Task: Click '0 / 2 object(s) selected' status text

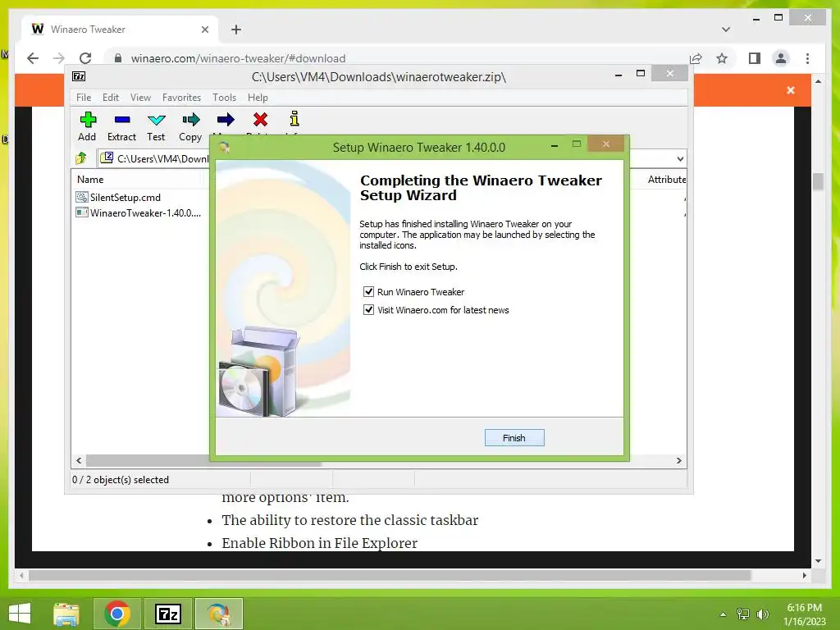Action: (x=121, y=479)
